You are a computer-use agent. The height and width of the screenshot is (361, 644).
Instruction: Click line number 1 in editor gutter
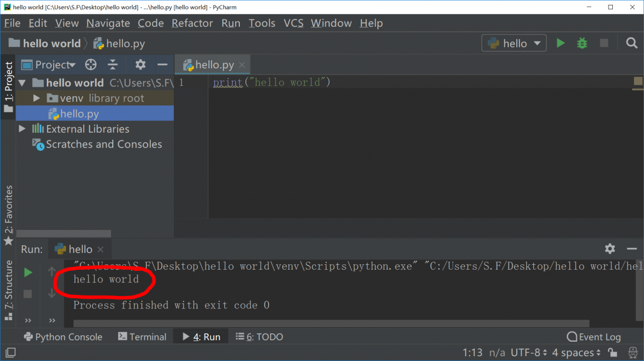click(x=181, y=83)
